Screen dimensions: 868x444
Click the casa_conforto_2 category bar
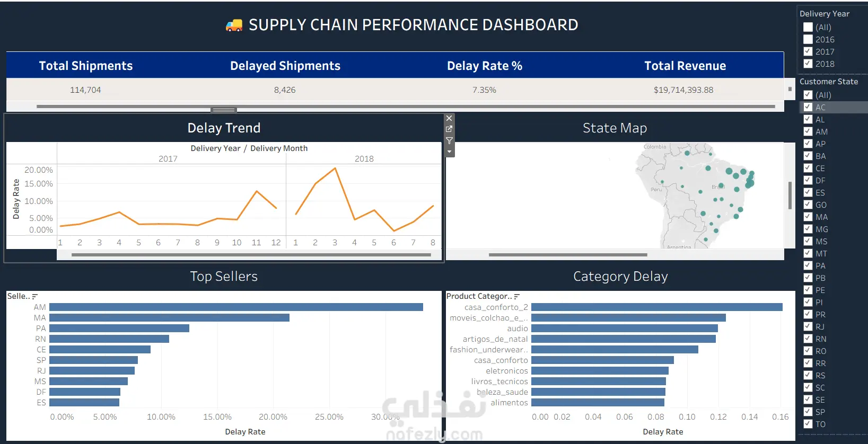point(657,307)
